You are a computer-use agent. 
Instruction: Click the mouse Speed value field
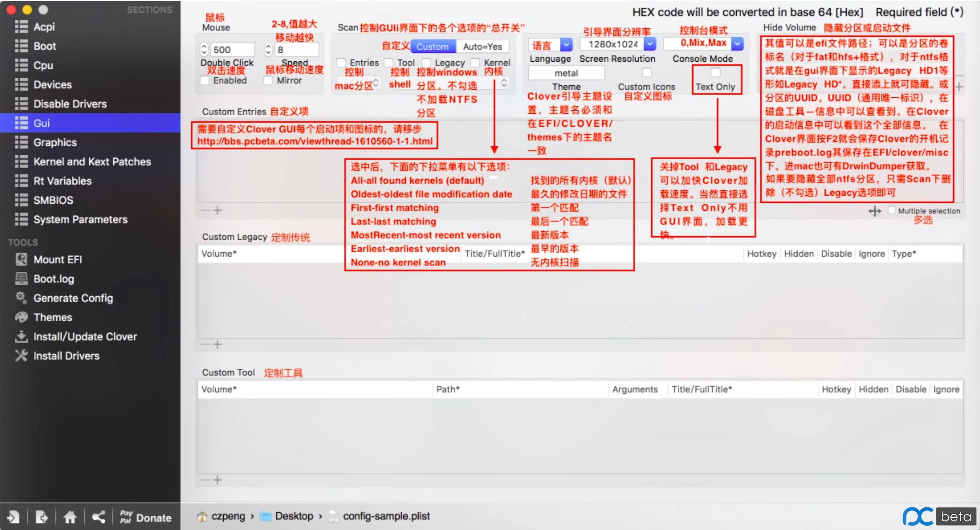pyautogui.click(x=297, y=49)
